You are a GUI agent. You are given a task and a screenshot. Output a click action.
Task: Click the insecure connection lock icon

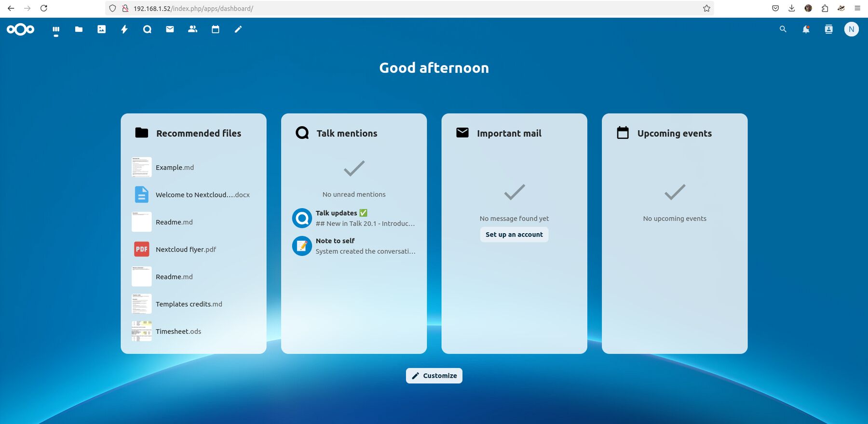click(125, 8)
